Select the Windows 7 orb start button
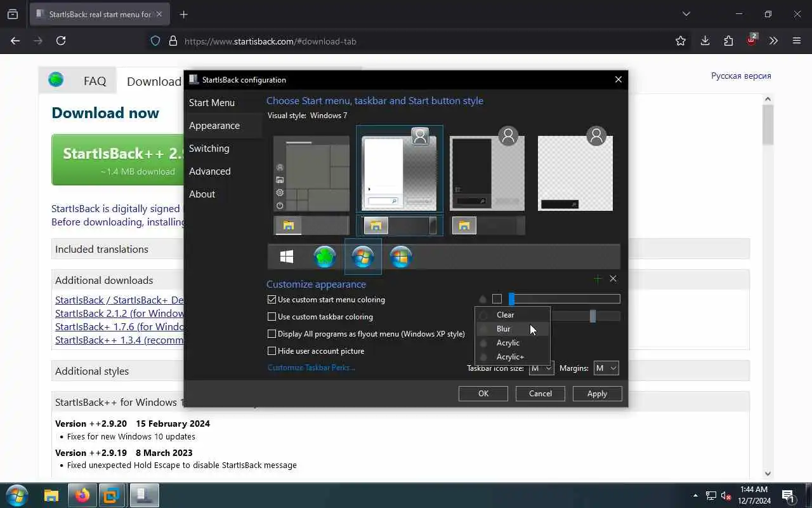 click(x=363, y=257)
